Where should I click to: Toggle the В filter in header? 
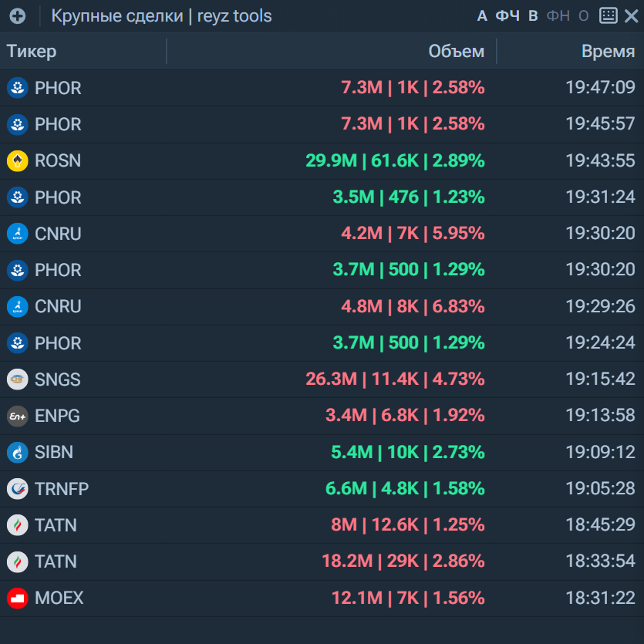click(533, 16)
